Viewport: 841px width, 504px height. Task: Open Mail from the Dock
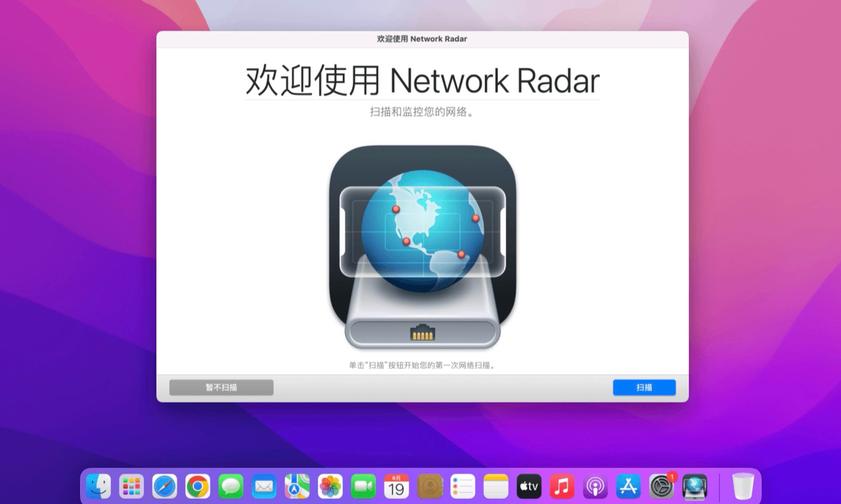pos(264,486)
